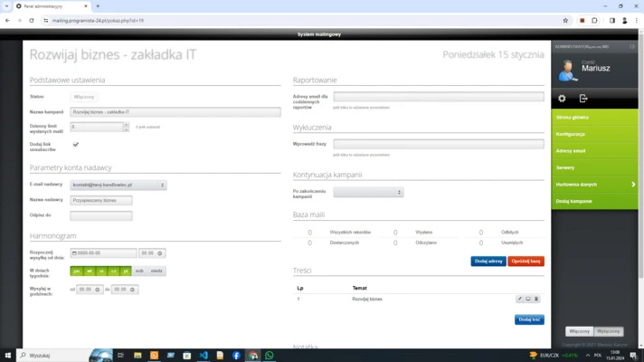Toggle the Dodaj link unsubscribe checkbox
Image resolution: width=644 pixels, height=362 pixels.
[x=76, y=144]
